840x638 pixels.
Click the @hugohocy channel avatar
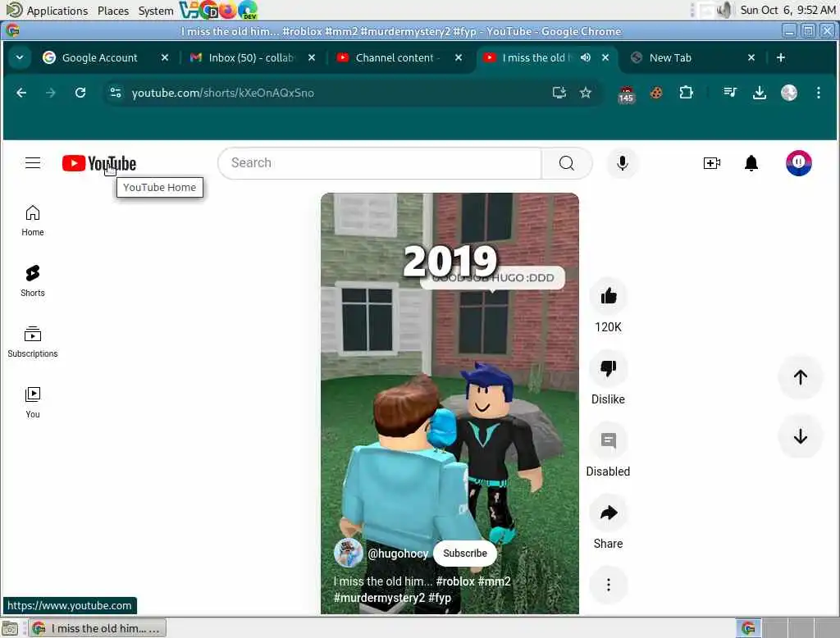click(348, 553)
